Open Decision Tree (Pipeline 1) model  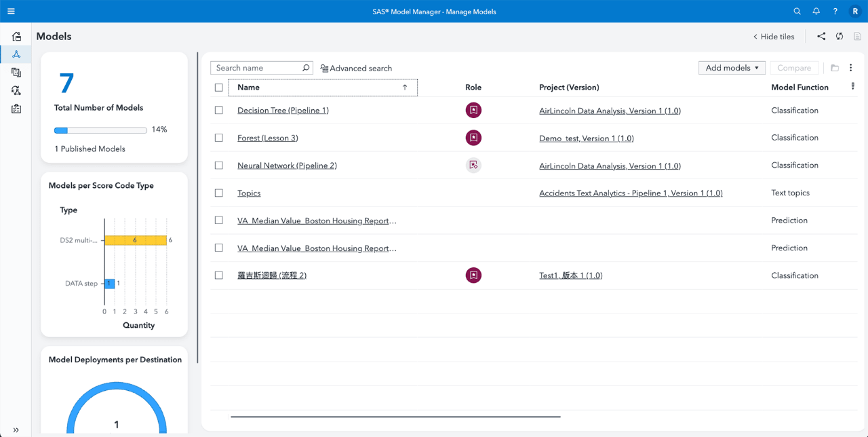283,111
